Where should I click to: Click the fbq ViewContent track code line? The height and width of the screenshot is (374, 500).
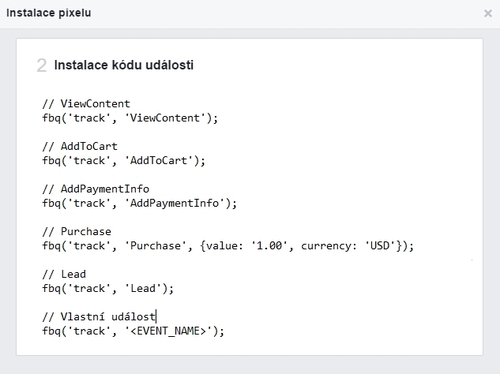click(130, 118)
